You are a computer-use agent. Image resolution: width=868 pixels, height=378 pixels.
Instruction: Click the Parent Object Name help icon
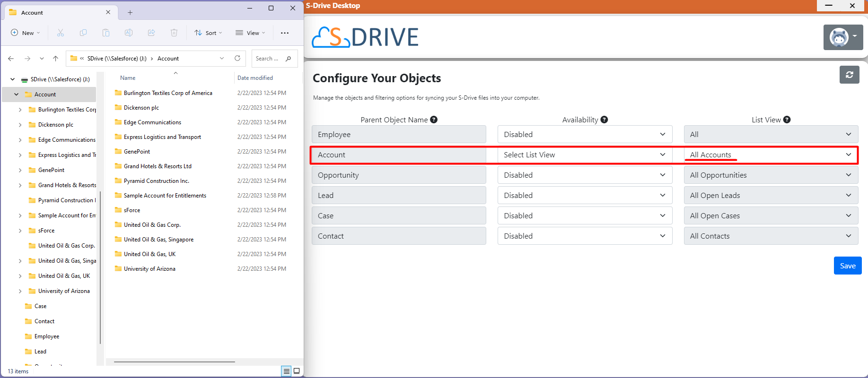coord(434,120)
